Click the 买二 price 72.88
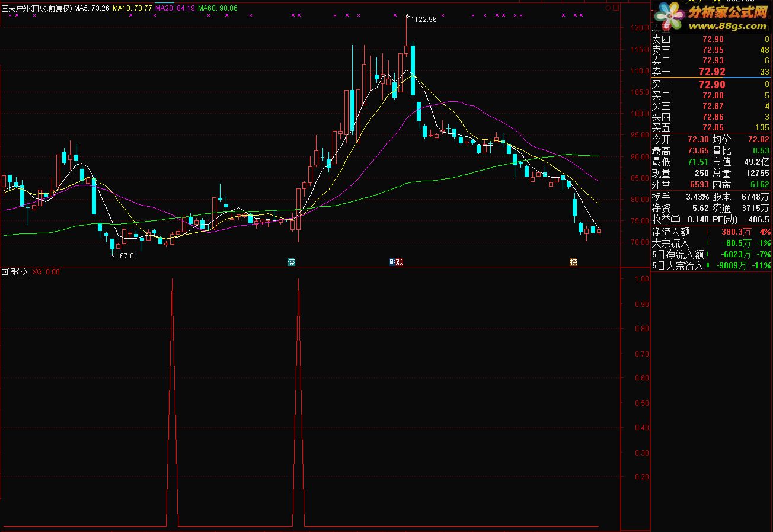 click(713, 95)
